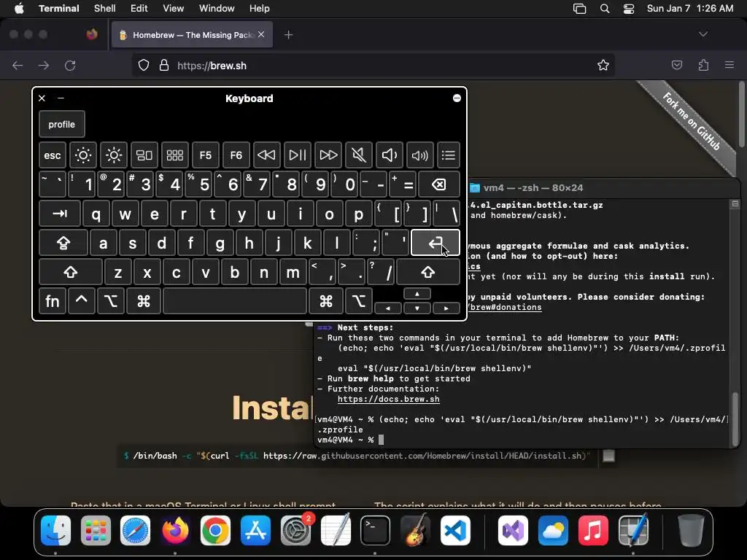Open System Settings from the Dock
This screenshot has width=747, height=560.
(296, 531)
